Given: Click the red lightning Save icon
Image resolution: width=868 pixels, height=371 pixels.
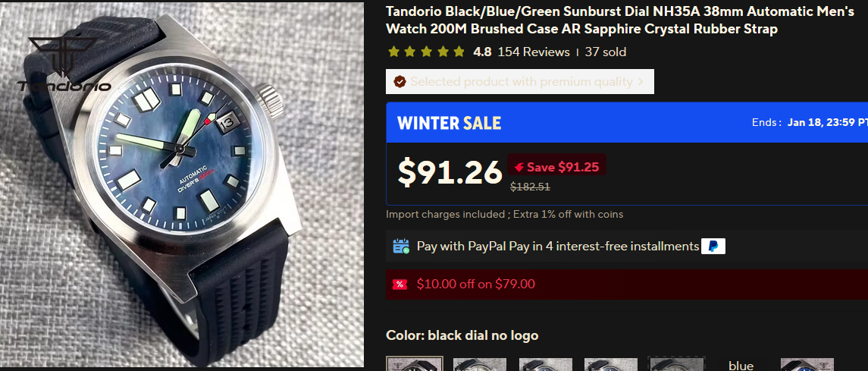Looking at the screenshot, I should coord(519,167).
